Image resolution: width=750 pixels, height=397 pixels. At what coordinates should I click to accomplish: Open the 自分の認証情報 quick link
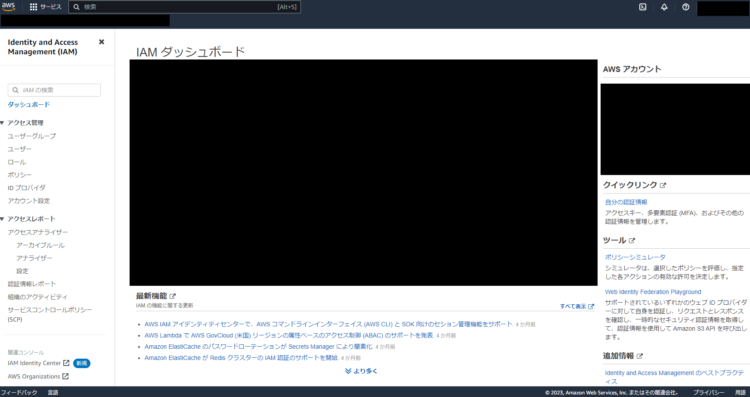click(x=626, y=202)
